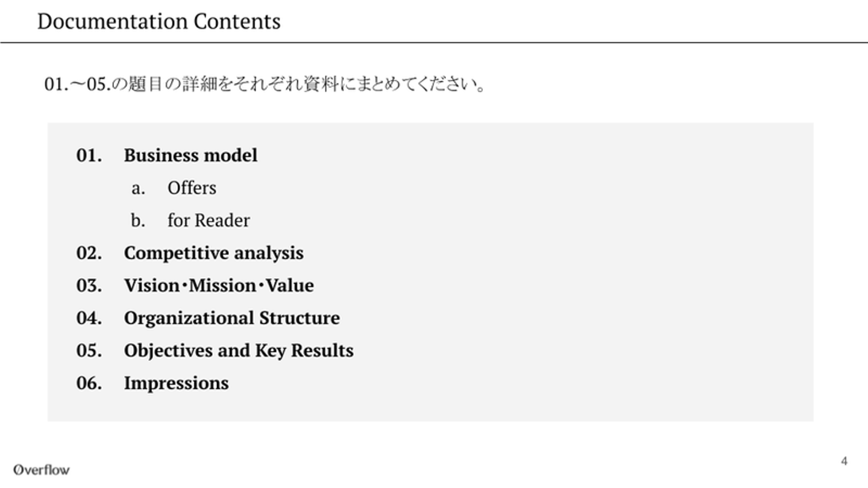Click the slide page number 4
The image size is (868, 488).
(x=844, y=461)
